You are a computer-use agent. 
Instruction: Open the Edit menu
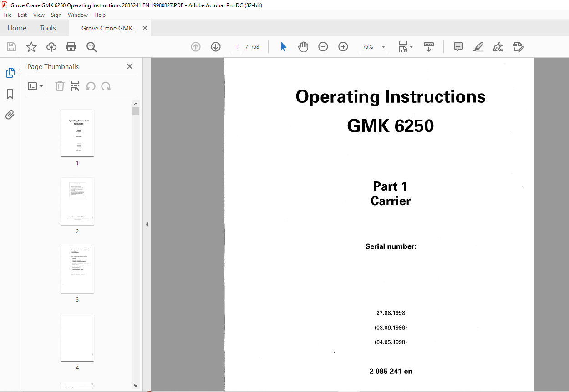coord(22,15)
